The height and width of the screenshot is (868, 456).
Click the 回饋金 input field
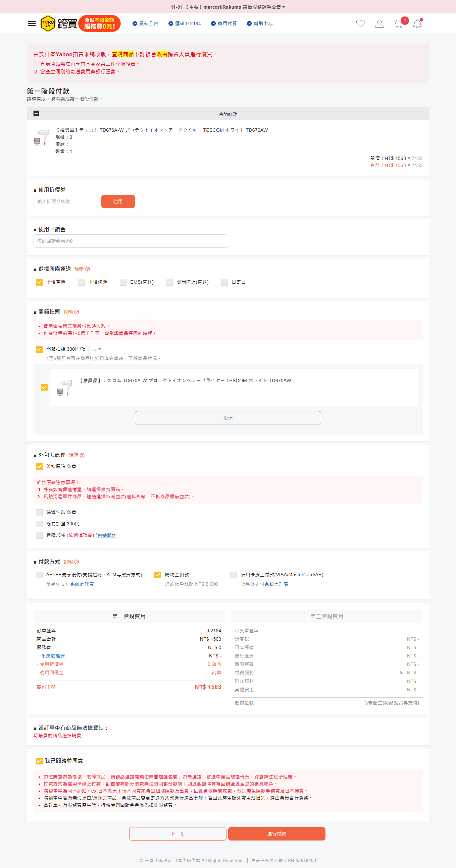pyautogui.click(x=131, y=241)
